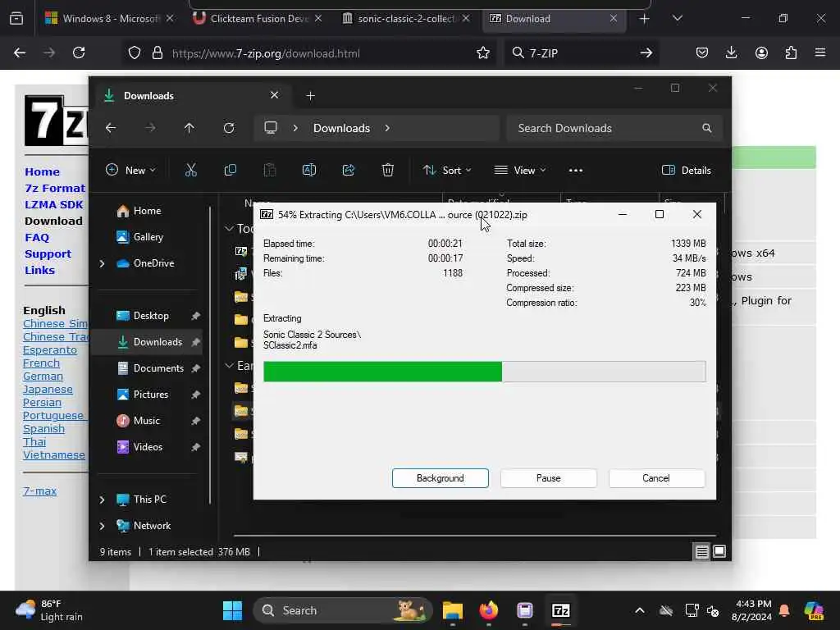
Task: Expand This PC in navigation pane
Action: [102, 500]
